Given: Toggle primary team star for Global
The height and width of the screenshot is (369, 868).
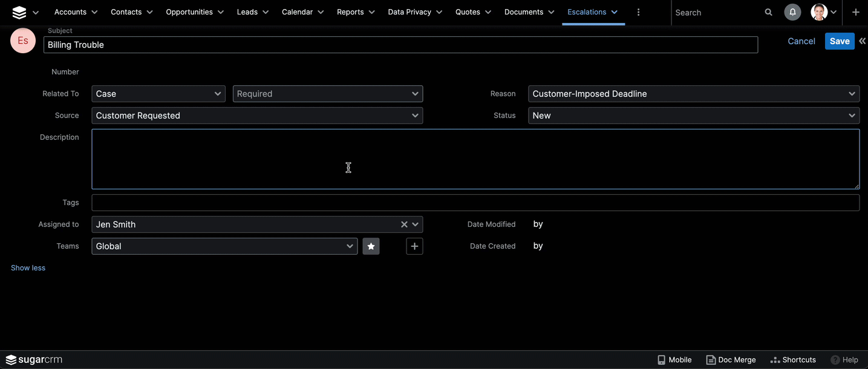Looking at the screenshot, I should pos(371,246).
